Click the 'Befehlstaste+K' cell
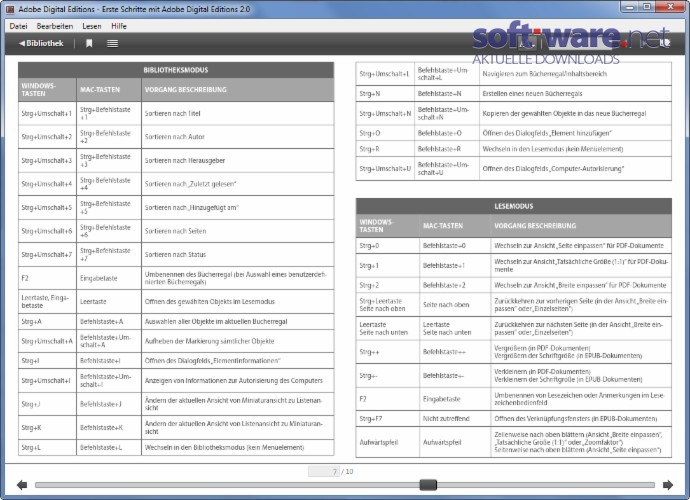 (x=109, y=427)
